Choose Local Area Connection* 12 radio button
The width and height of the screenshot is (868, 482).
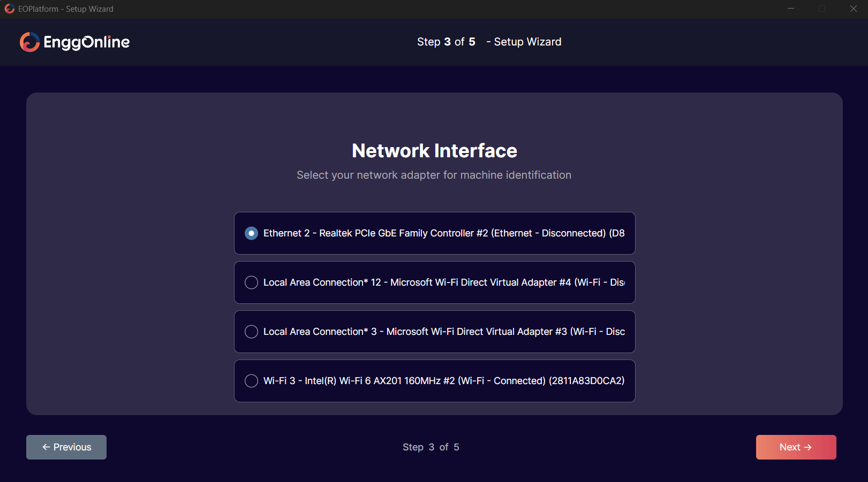(x=251, y=282)
